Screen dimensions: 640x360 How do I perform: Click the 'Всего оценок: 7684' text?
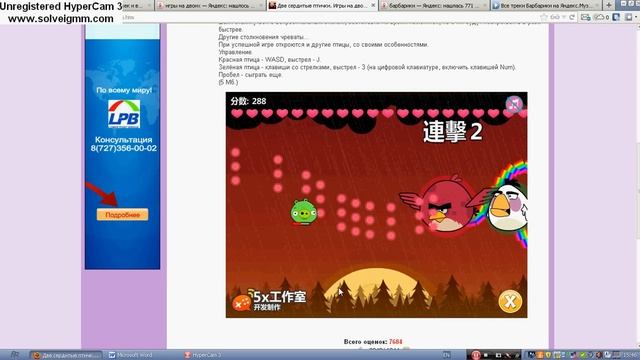(373, 342)
